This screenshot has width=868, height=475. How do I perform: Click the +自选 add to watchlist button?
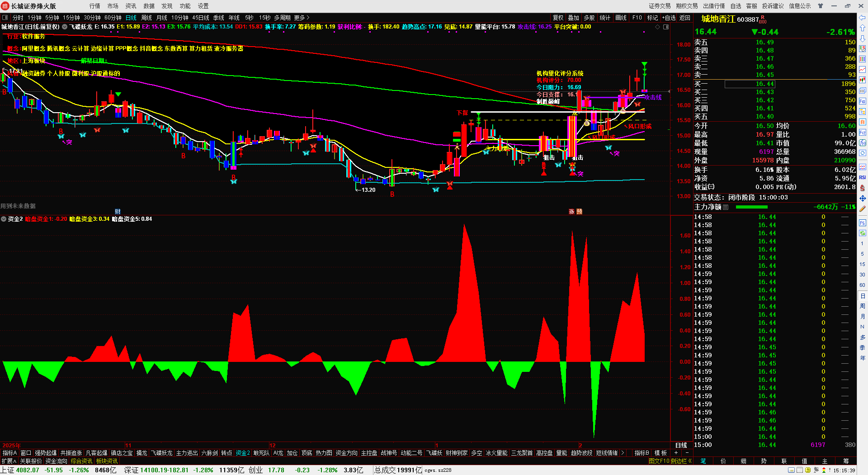pyautogui.click(x=669, y=18)
